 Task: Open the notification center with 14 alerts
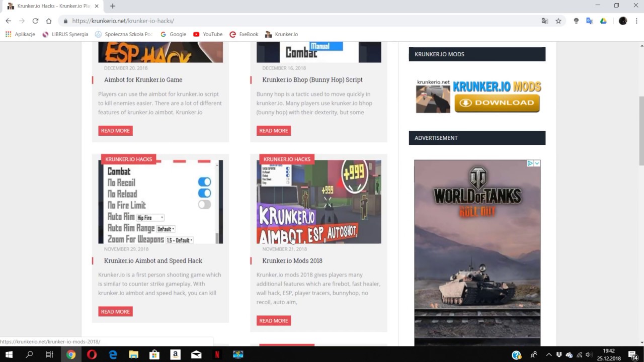[633, 355]
